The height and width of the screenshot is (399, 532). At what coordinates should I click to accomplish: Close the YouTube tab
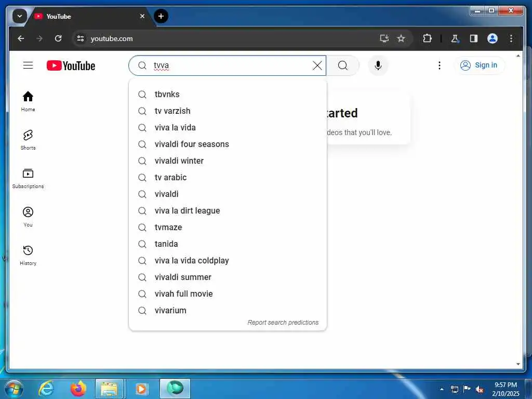click(142, 16)
